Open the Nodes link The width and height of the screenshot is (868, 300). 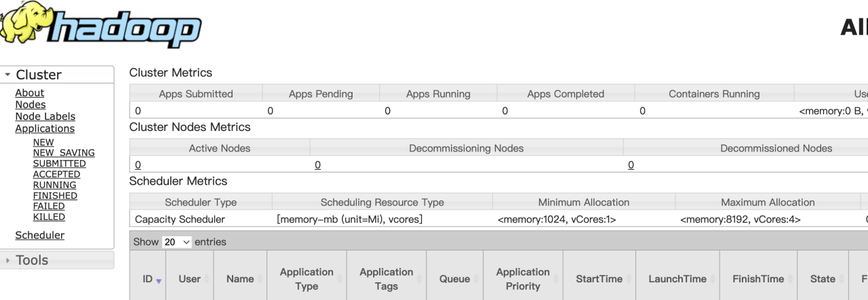coord(31,105)
